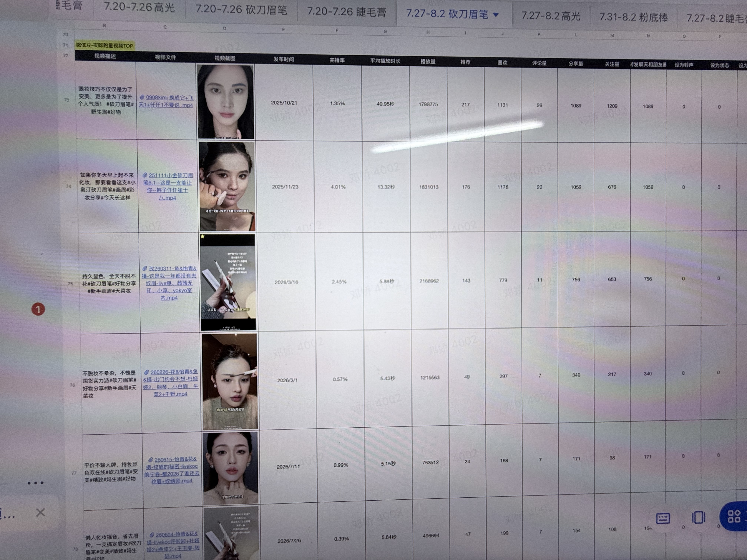
Task: Switch to the 7.20-7.26 睫毛膏 sheet tab
Action: (x=346, y=12)
